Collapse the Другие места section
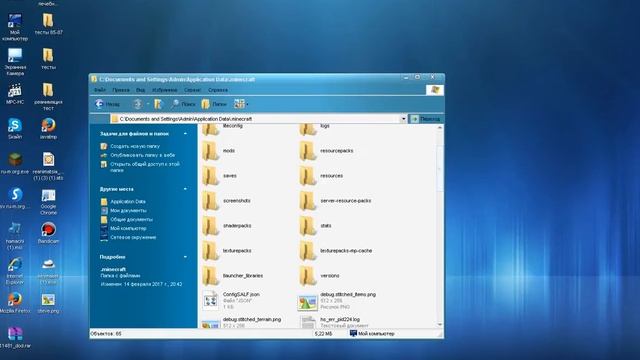Screen dimensions: 640x360 coord(185,189)
